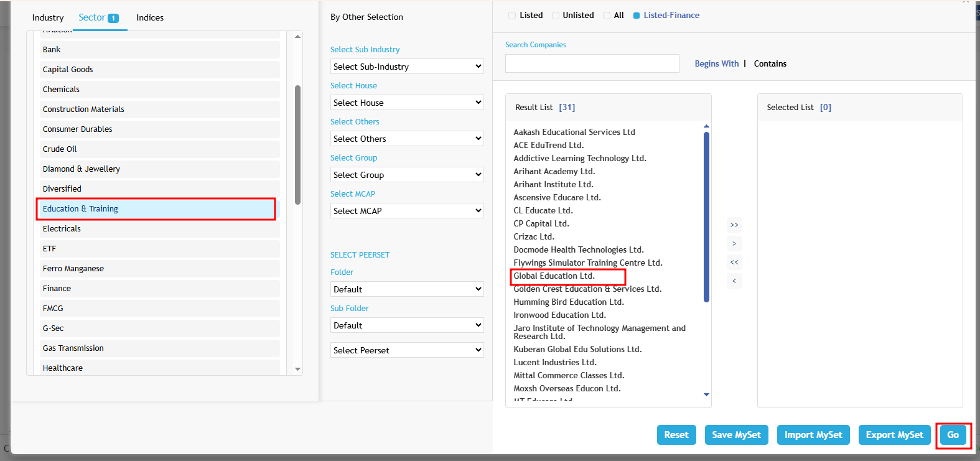Screen dimensions: 980x461
Task: Click the sector list vertical scrollbar thumb
Action: pyautogui.click(x=297, y=144)
